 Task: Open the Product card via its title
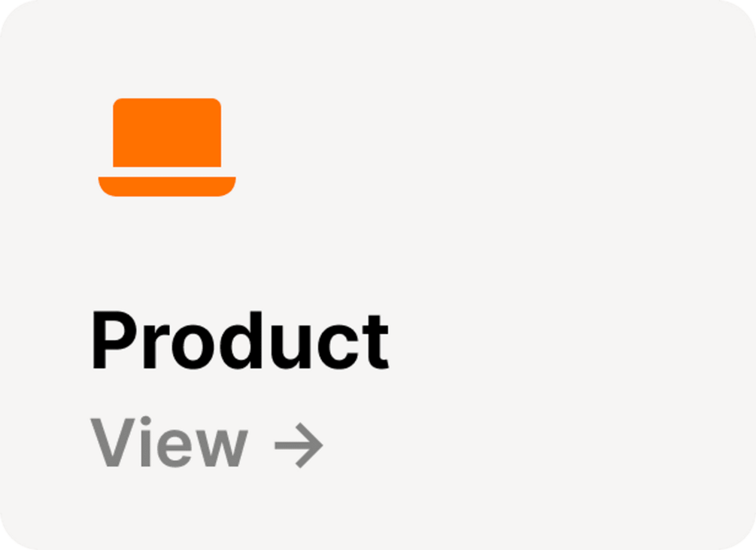(240, 340)
